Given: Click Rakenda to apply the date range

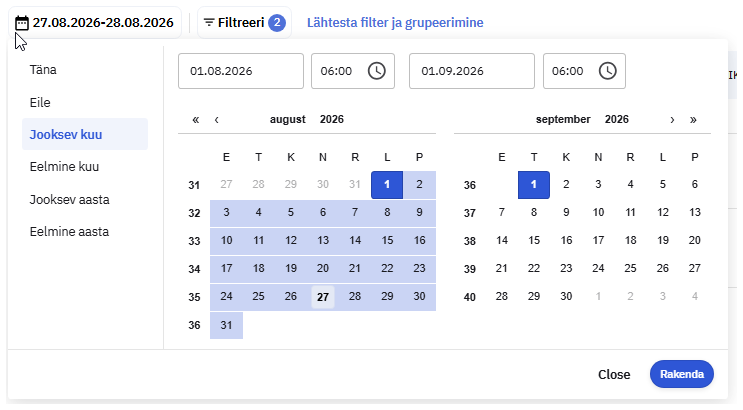Looking at the screenshot, I should pyautogui.click(x=682, y=374).
